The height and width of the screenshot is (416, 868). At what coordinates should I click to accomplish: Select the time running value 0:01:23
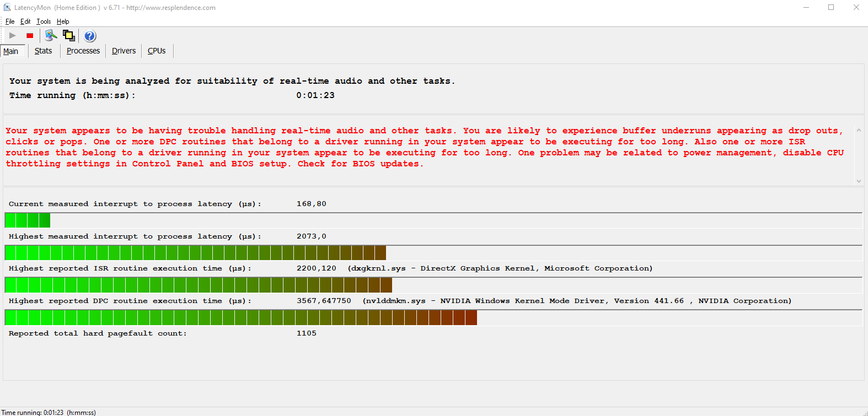[x=315, y=95]
